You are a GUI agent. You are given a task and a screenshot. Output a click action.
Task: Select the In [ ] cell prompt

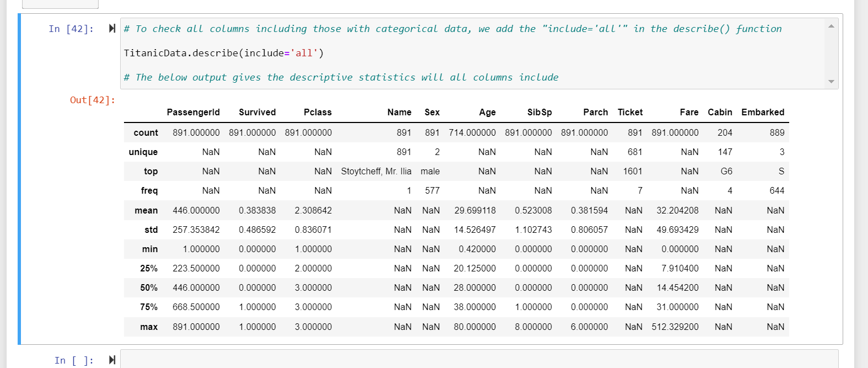click(x=74, y=360)
